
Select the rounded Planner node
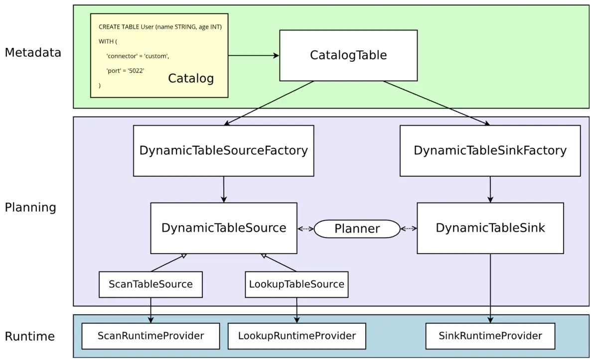[x=357, y=229]
